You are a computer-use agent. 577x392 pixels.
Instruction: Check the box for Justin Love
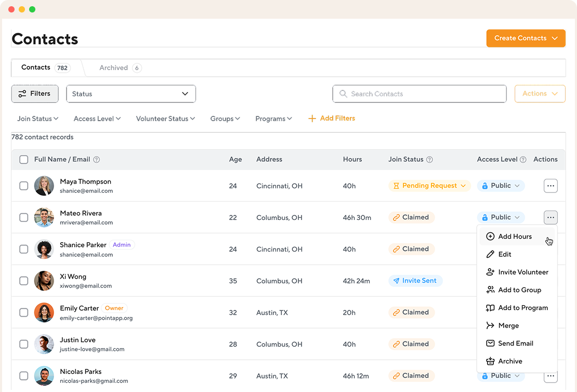click(23, 344)
